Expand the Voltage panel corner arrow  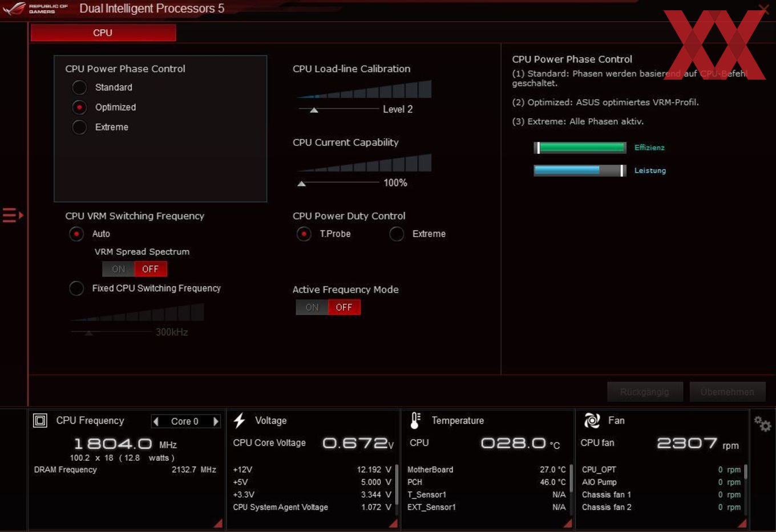(393, 523)
